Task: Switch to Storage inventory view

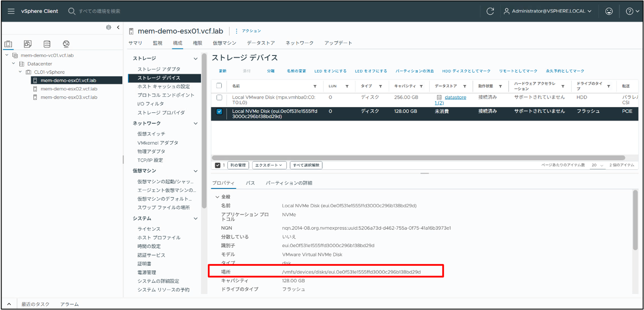Action: click(47, 44)
